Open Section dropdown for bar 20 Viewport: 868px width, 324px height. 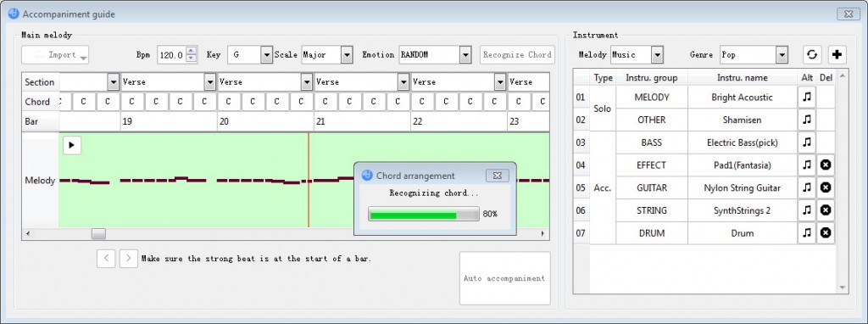(307, 82)
